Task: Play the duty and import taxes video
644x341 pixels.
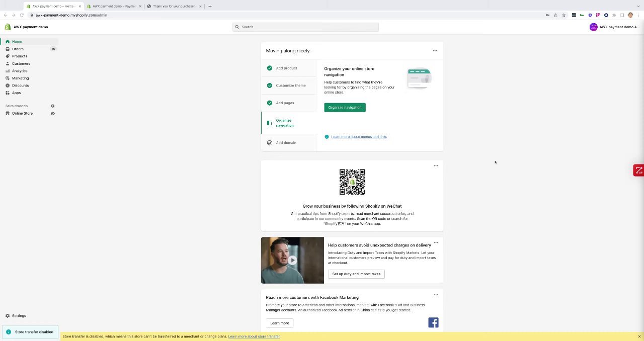Action: [x=292, y=260]
